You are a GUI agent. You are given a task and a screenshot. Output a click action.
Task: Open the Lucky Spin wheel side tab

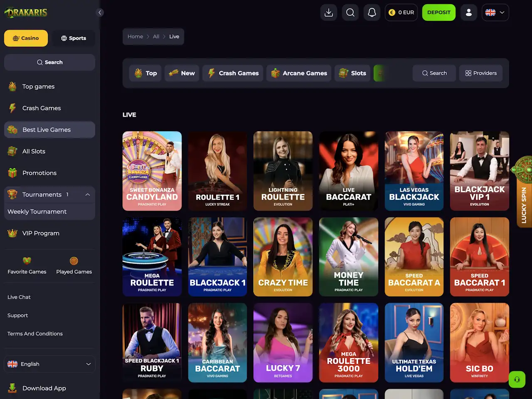(x=523, y=192)
